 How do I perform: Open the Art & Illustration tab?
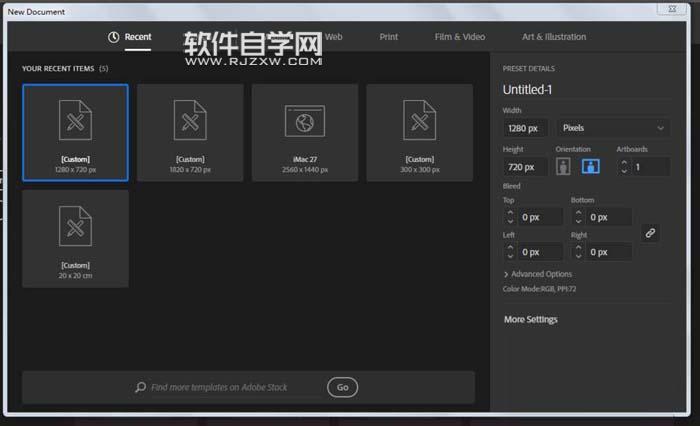click(x=554, y=37)
